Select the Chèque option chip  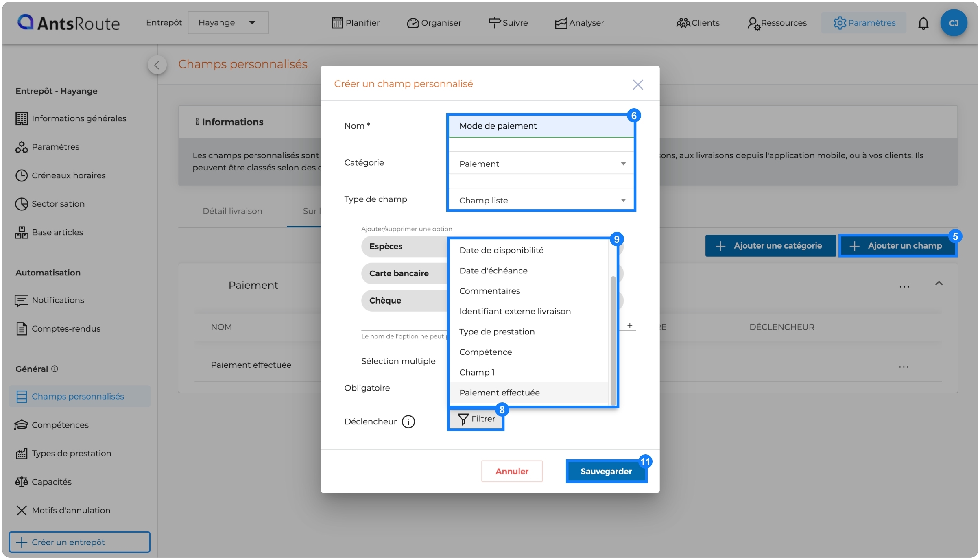pyautogui.click(x=404, y=301)
